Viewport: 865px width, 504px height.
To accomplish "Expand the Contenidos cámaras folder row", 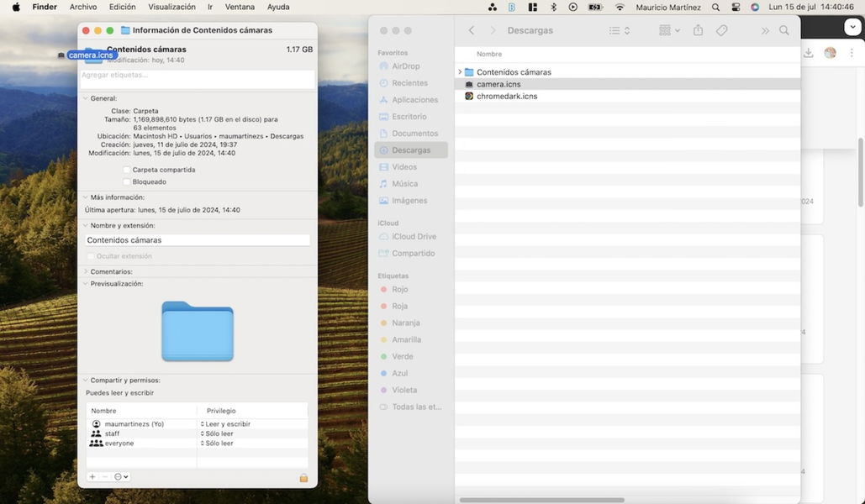I will click(x=460, y=72).
